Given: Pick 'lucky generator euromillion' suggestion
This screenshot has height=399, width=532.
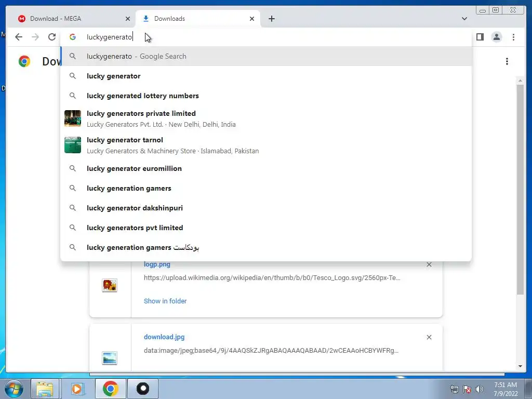Looking at the screenshot, I should 266,169.
